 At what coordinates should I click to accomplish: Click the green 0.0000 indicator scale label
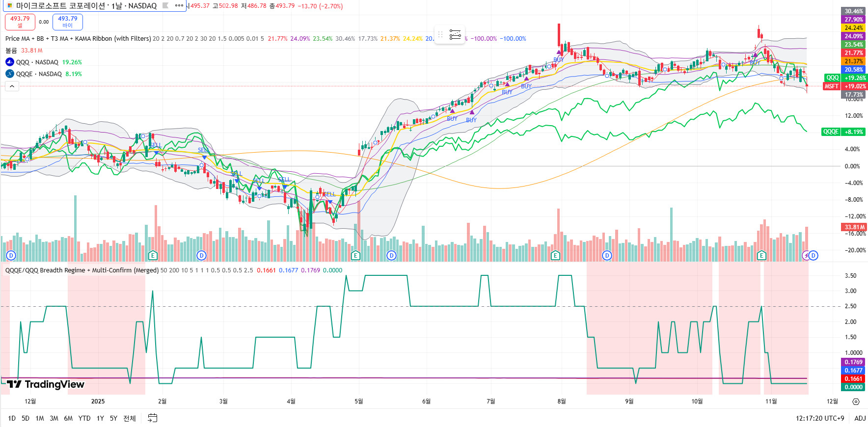[854, 387]
